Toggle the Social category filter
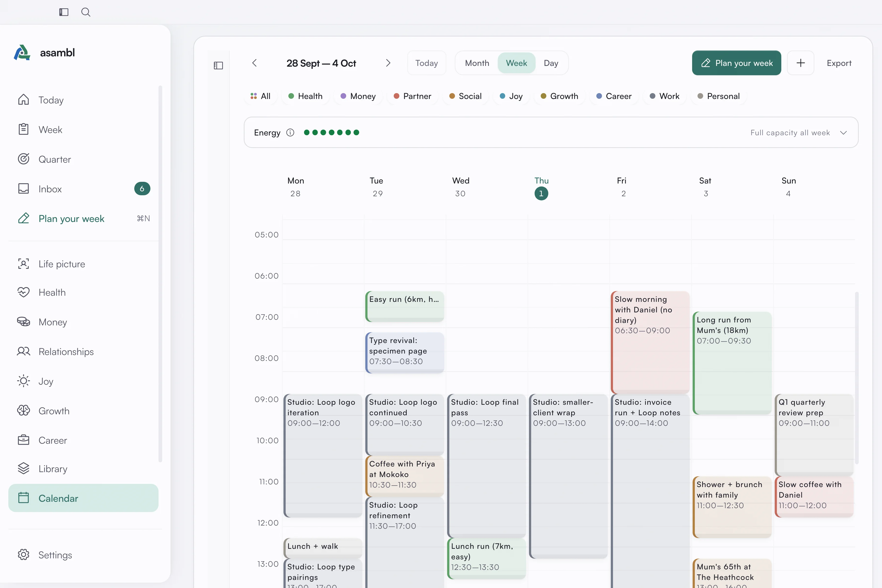The height and width of the screenshot is (588, 882). coord(465,96)
